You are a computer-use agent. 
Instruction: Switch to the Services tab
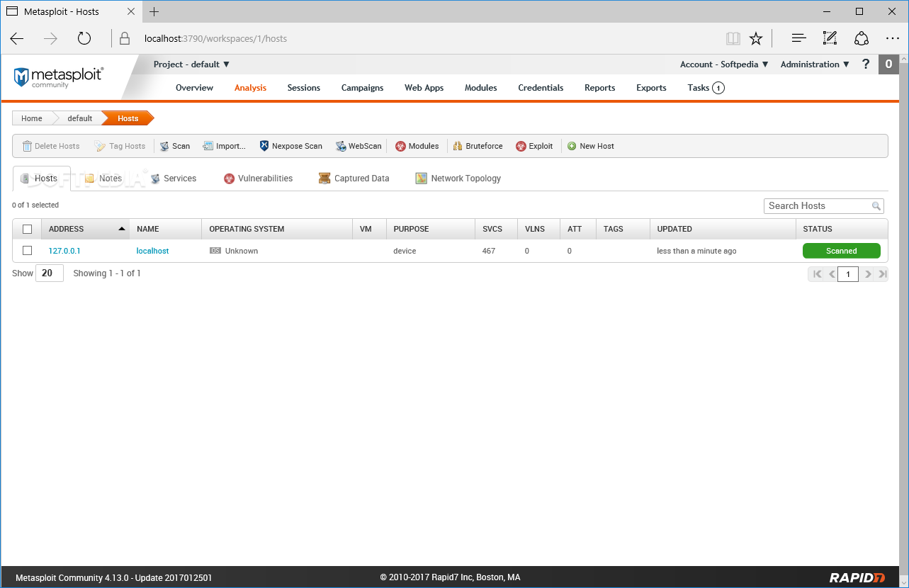point(174,179)
